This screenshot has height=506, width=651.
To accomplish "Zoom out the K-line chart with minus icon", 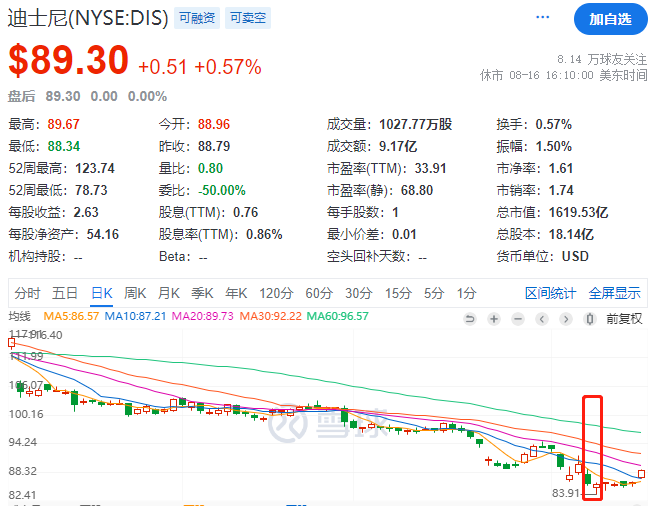I will 518,319.
